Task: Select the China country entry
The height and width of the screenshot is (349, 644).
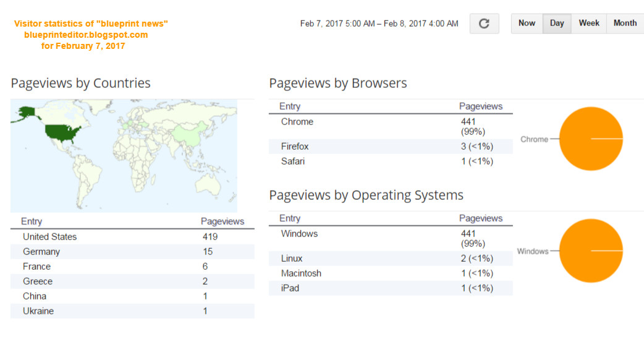Action: click(x=132, y=296)
